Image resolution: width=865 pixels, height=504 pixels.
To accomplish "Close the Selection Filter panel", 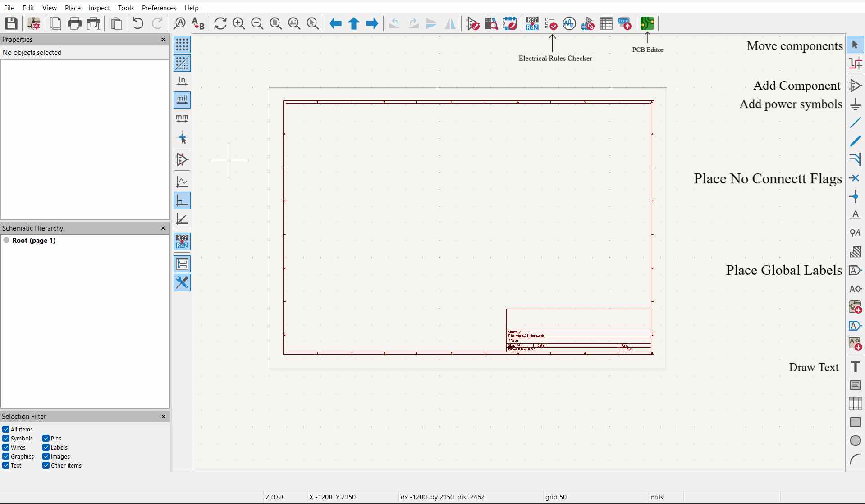I will click(x=163, y=416).
